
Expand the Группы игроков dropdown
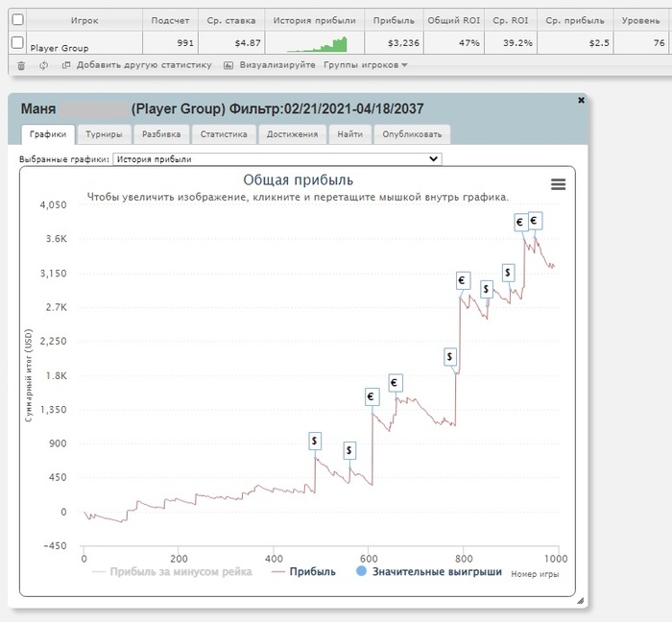[365, 65]
